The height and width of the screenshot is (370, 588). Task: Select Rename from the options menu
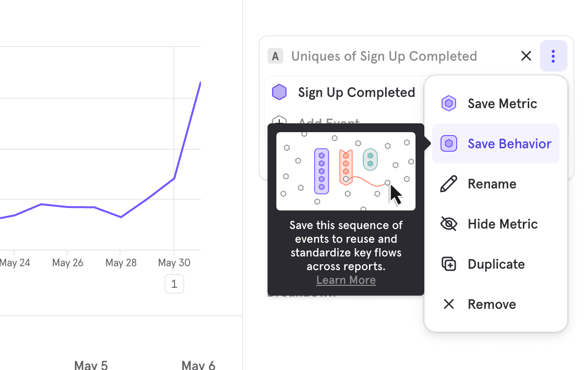tap(492, 184)
